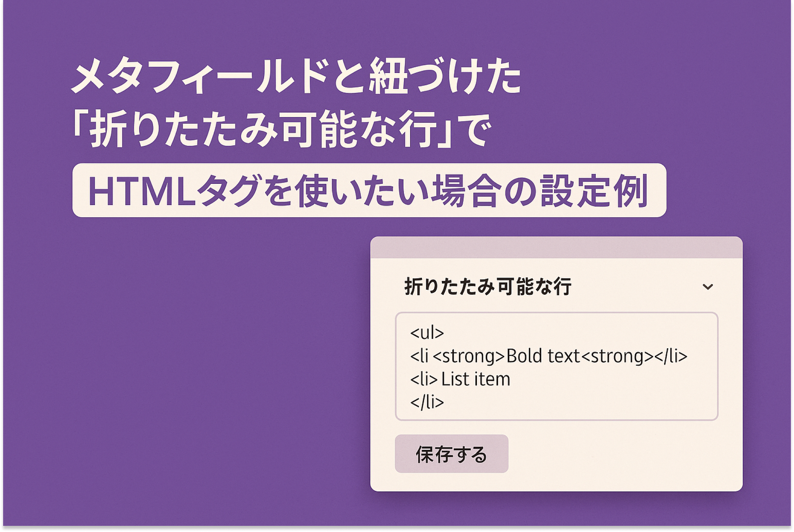Viewport: 794px width, 532px height.
Task: Click the second <strong> tag after Bold text
Action: (617, 356)
